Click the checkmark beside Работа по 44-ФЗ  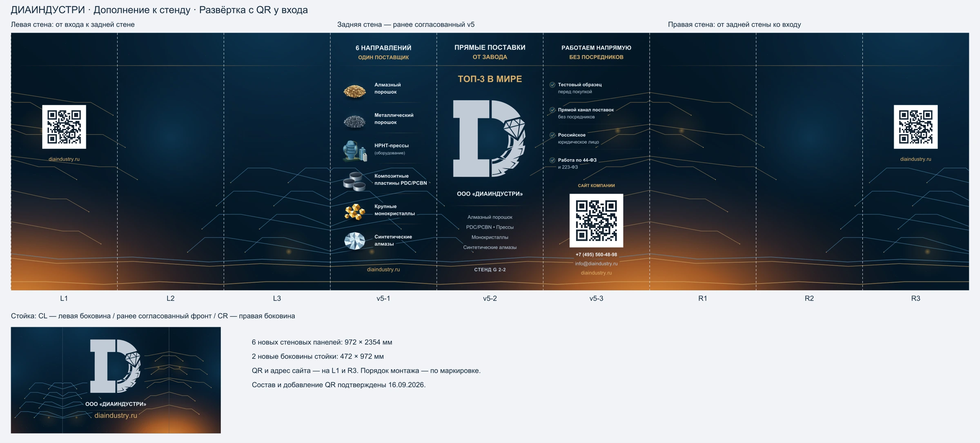(552, 160)
